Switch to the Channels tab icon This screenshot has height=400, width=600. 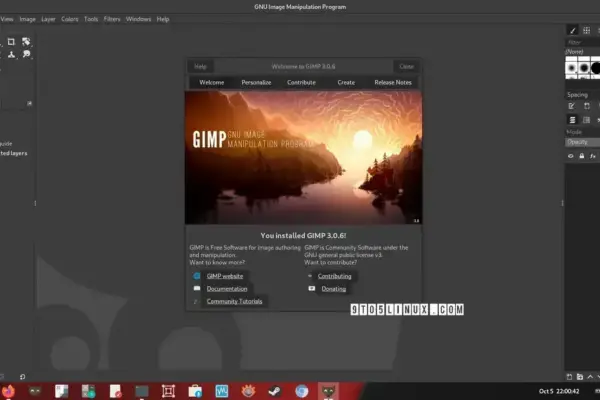[586, 120]
